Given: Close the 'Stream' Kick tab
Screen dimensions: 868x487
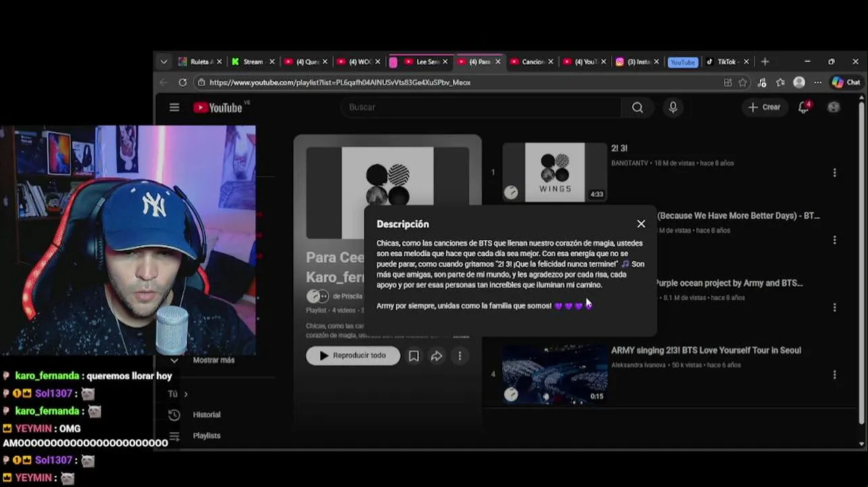Looking at the screenshot, I should 272,62.
